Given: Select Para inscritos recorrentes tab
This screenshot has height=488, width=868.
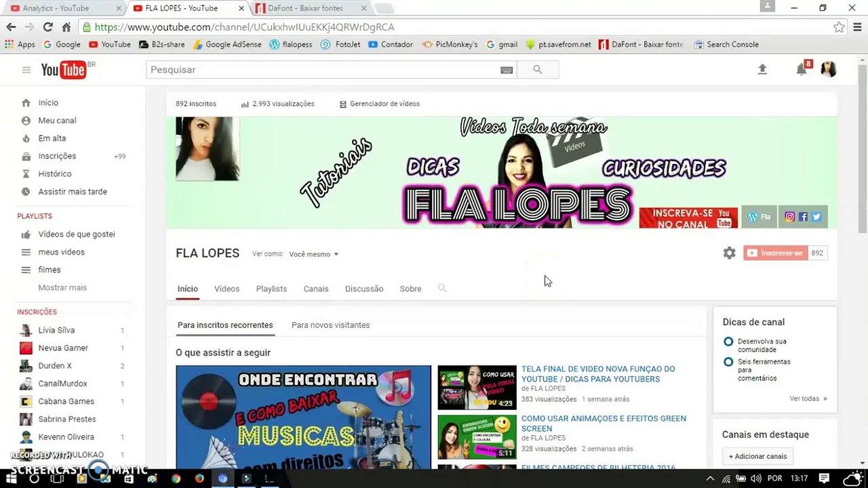Looking at the screenshot, I should (x=225, y=325).
